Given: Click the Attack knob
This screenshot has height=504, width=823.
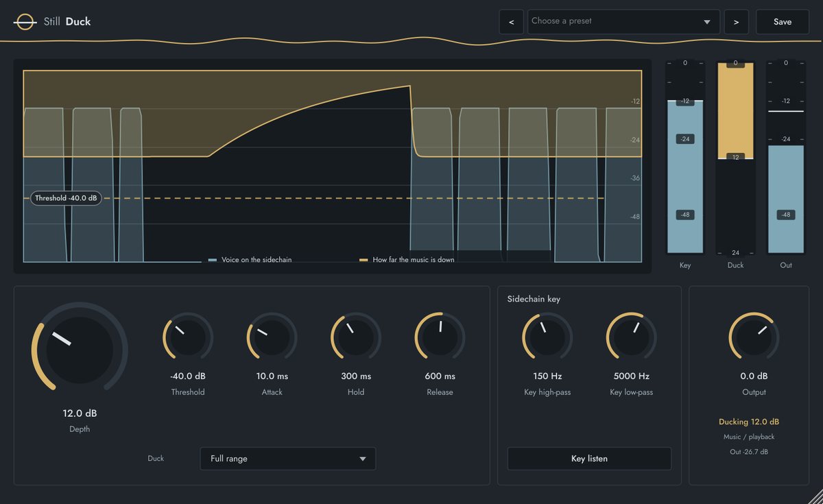Looking at the screenshot, I should pyautogui.click(x=272, y=338).
